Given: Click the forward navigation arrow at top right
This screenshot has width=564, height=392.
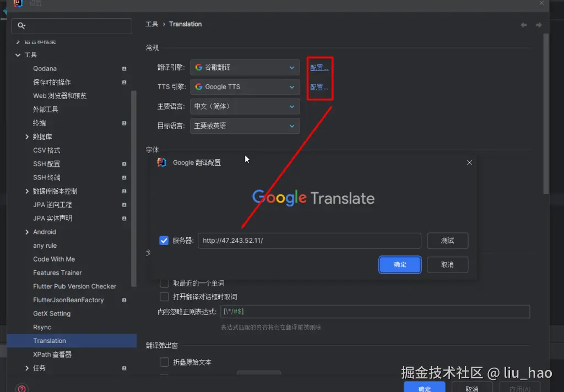Looking at the screenshot, I should tap(539, 24).
